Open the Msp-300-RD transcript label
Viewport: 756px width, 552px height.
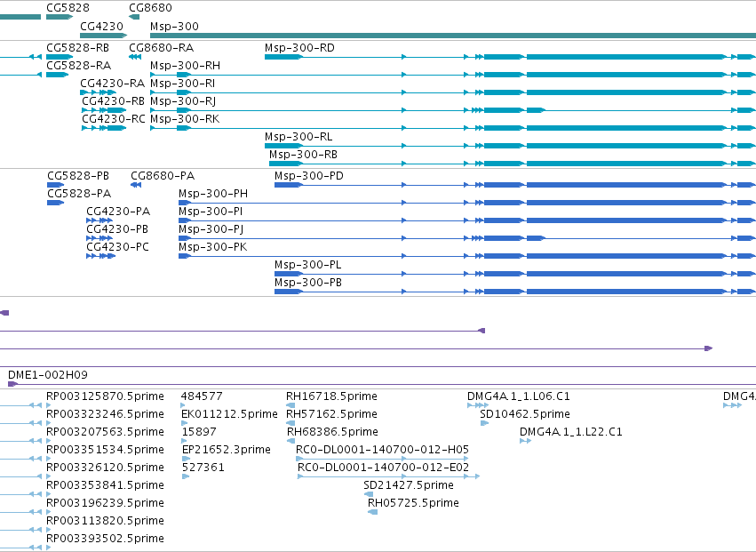pyautogui.click(x=299, y=48)
